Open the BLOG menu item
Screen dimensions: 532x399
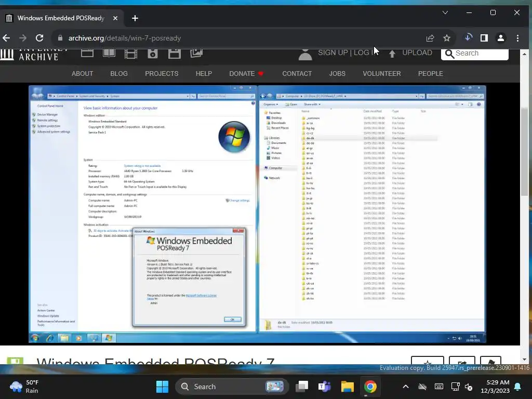click(x=119, y=74)
